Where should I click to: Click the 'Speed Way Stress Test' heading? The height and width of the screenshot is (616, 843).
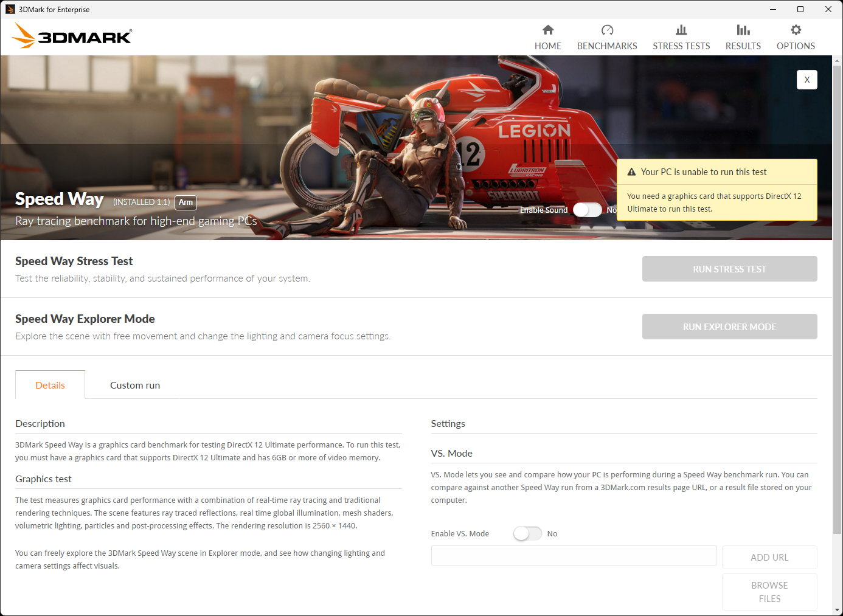tap(74, 261)
